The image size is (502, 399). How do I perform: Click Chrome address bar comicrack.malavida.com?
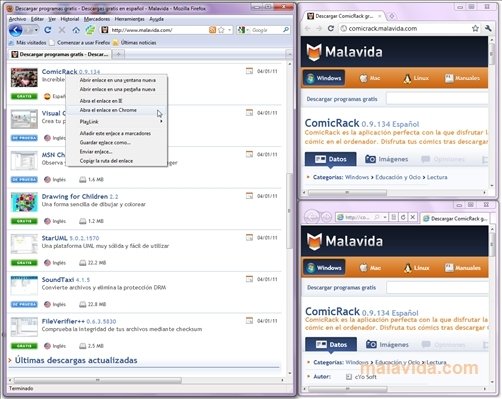coord(383,29)
